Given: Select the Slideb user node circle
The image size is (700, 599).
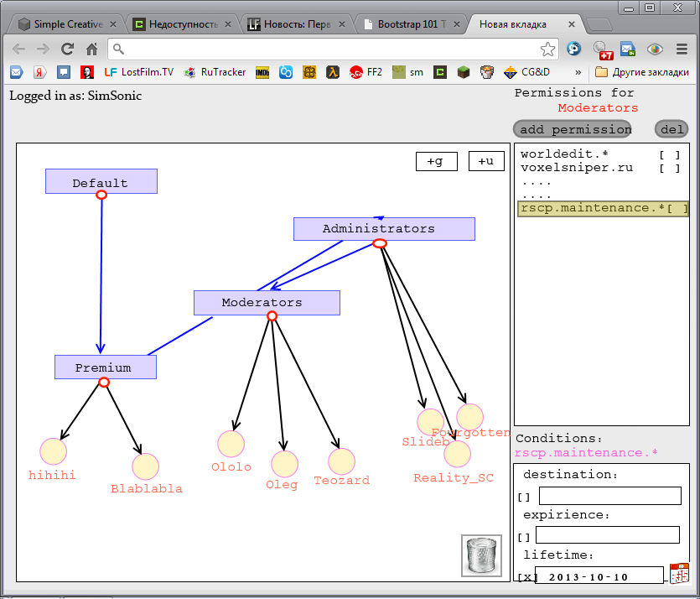Looking at the screenshot, I should pos(430,422).
